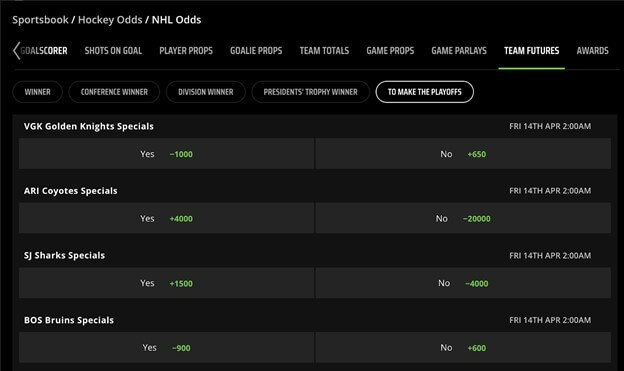Viewport: 624px width, 371px height.
Task: Click the VGK Golden Knights Specials heading
Action: [x=89, y=126]
